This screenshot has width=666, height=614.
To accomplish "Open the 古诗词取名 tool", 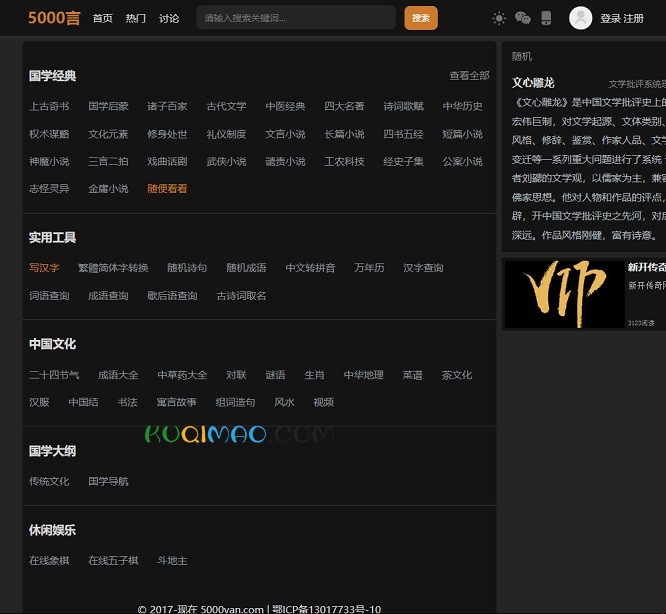I will 241,296.
